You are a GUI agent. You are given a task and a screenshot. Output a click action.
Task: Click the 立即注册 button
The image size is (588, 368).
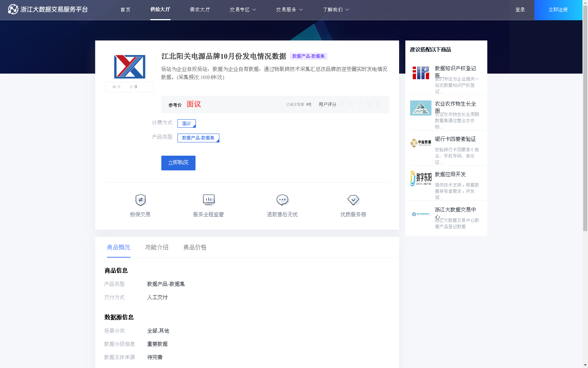[558, 10]
